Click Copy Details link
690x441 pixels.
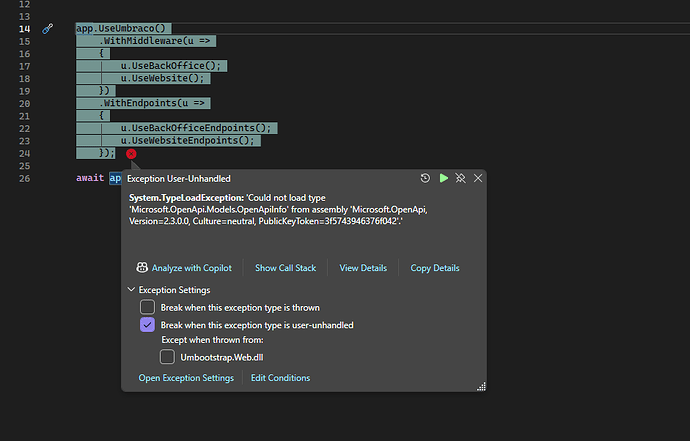click(x=435, y=268)
